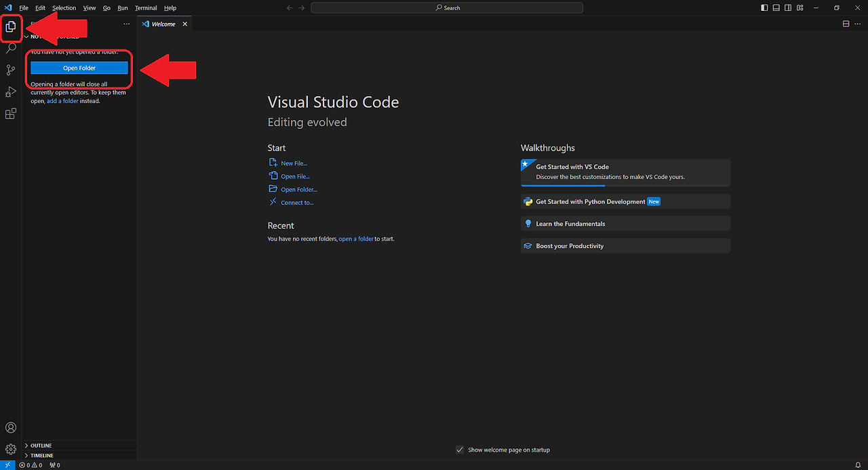
Task: Open Boost your Productivity walkthrough
Action: (x=625, y=246)
